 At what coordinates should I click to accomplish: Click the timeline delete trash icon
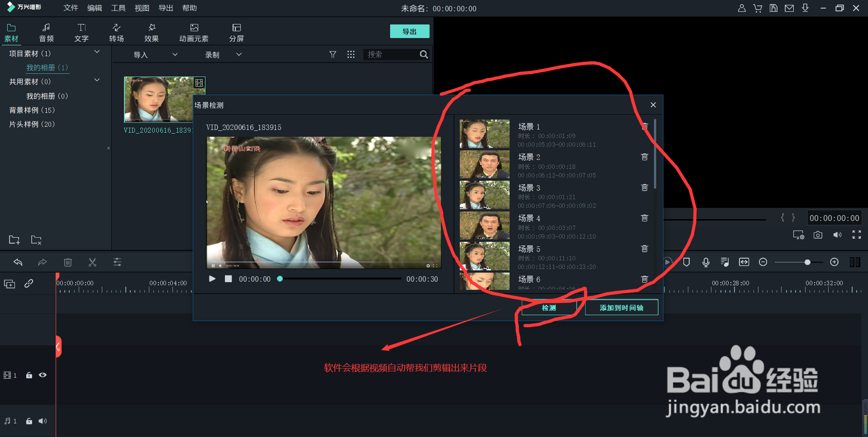coord(68,262)
